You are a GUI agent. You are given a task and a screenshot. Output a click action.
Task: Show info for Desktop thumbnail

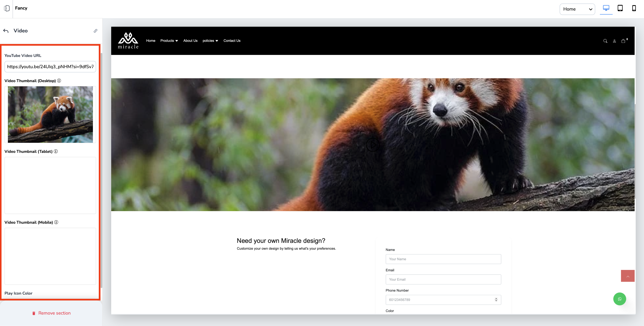coord(59,81)
